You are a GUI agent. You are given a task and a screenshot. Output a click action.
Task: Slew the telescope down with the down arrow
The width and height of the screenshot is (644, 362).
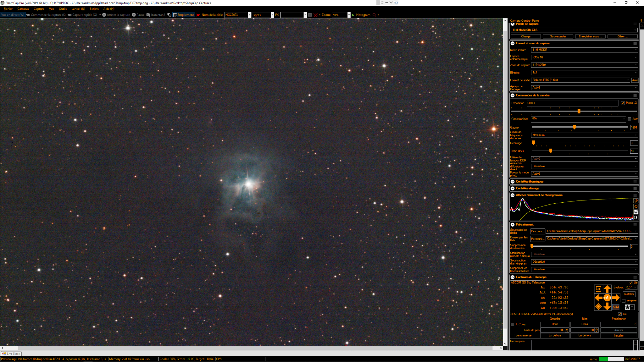tap(607, 307)
